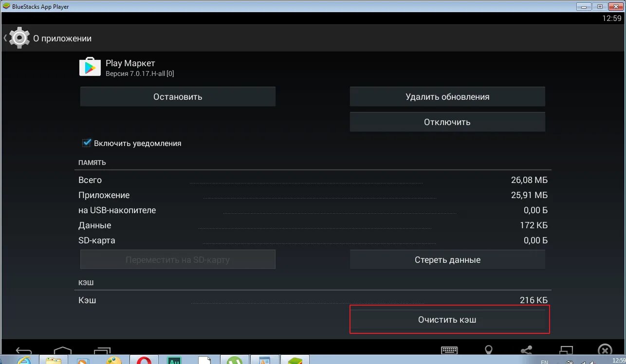Open uTorrent from the taskbar
This screenshot has width=626, height=364.
point(234,360)
